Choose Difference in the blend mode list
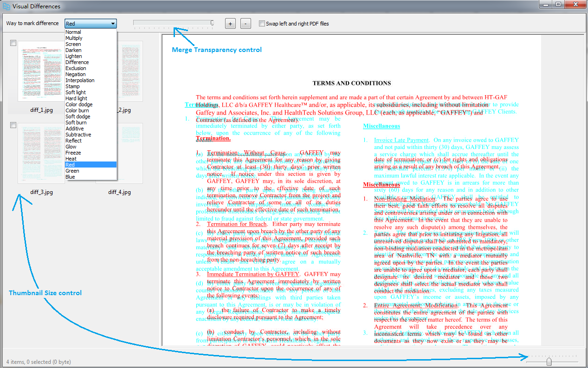 click(x=91, y=62)
